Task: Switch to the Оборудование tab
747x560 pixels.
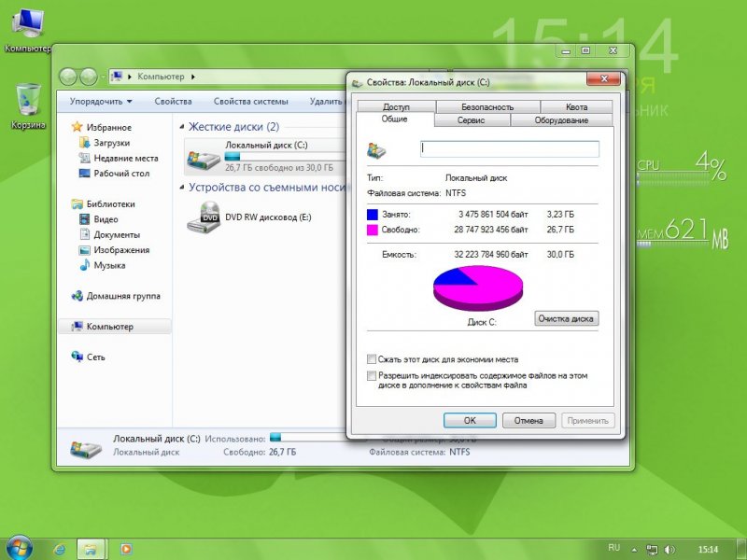Action: pyautogui.click(x=561, y=120)
